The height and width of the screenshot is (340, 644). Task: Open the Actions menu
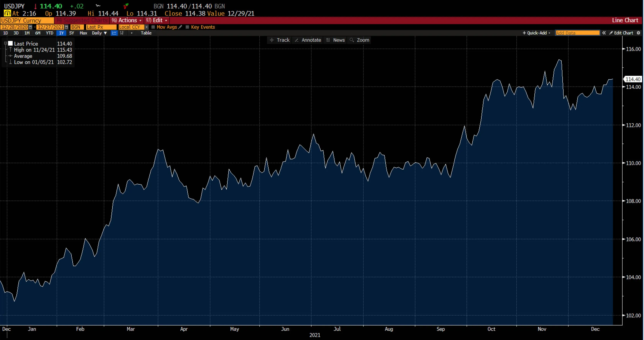(x=126, y=20)
